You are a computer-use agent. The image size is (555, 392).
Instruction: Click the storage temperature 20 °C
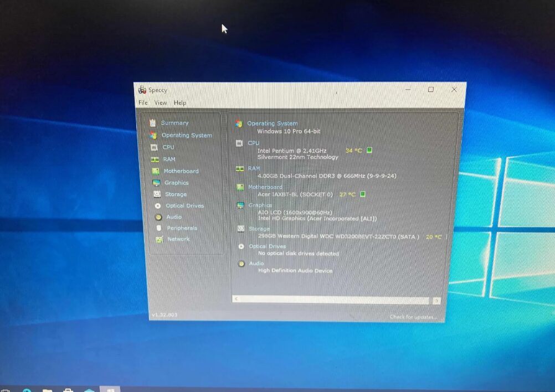(434, 236)
